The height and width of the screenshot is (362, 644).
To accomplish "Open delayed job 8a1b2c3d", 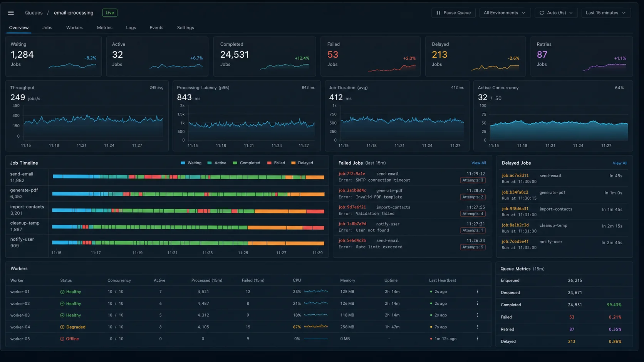I will click(515, 225).
